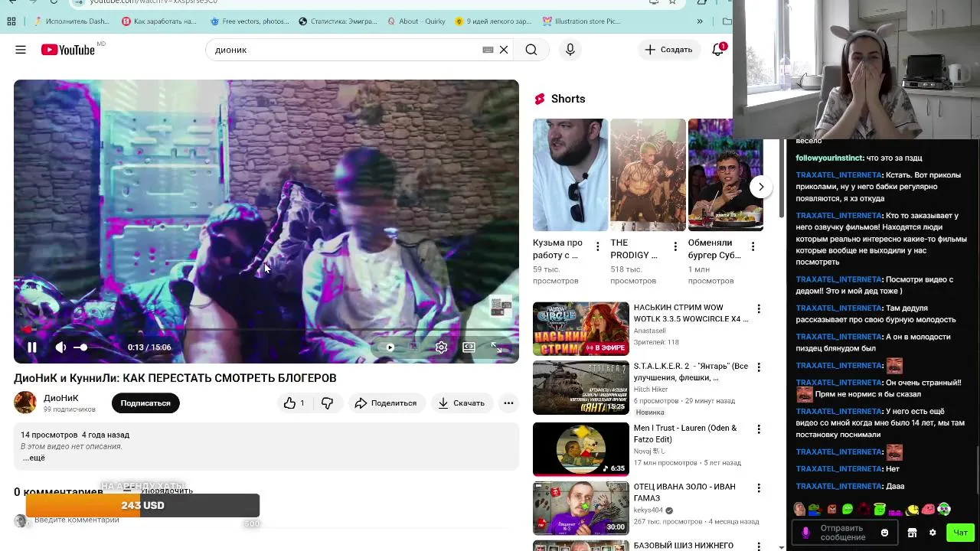The image size is (980, 551).
Task: Open 'Исполнитель Dash...' bookmark
Action: [71, 21]
